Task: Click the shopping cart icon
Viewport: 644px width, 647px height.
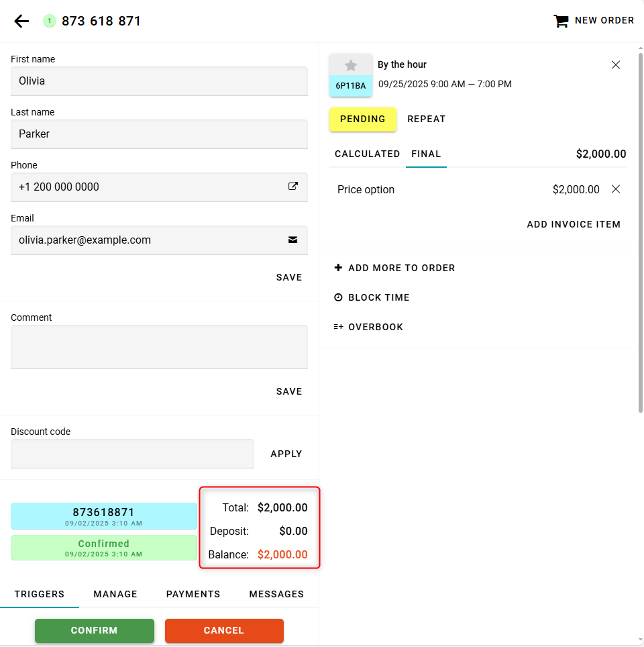Action: pos(561,21)
